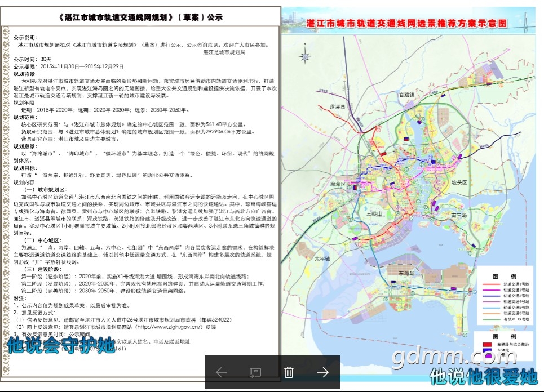
Task: Click the slideshow icon in the bottom toolbar
Action: 255,373
